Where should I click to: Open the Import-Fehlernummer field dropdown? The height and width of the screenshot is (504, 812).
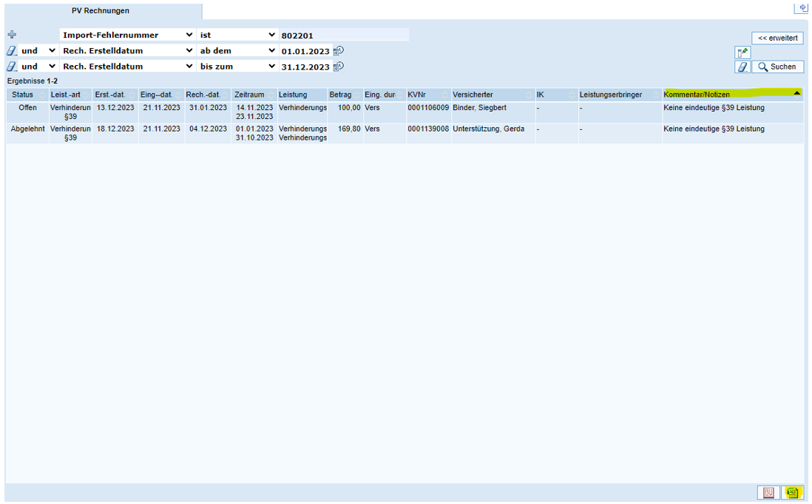pos(127,35)
